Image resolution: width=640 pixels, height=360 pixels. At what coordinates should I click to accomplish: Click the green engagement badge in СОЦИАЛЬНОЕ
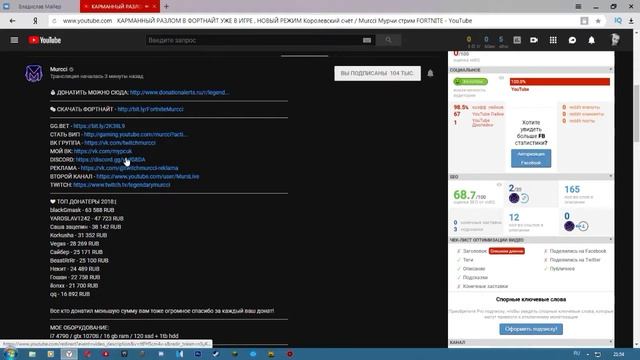pyautogui.click(x=471, y=82)
